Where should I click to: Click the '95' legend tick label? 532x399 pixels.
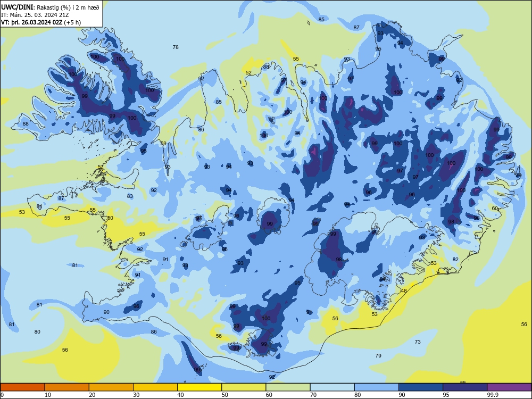tap(446, 395)
